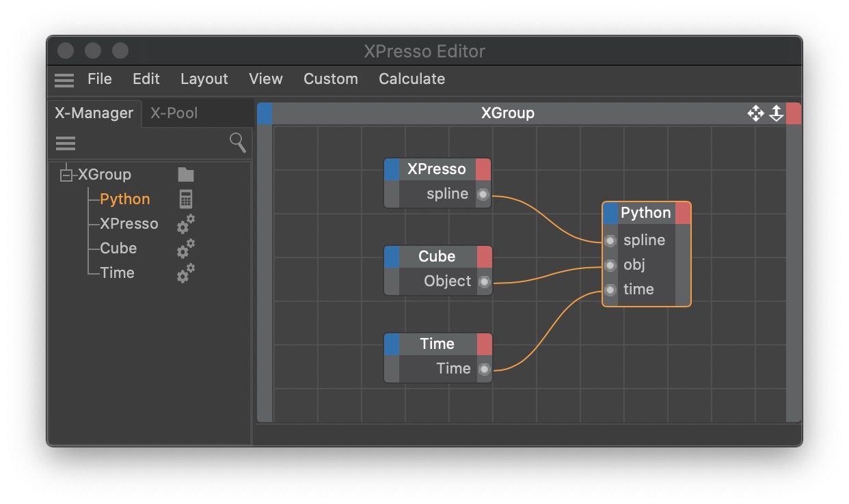Click the Time node output port
849x504 pixels.
(484, 369)
